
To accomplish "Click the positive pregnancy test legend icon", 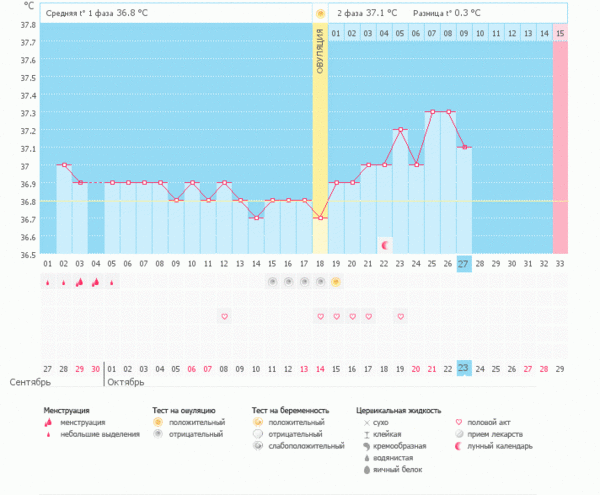I will pyautogui.click(x=260, y=423).
